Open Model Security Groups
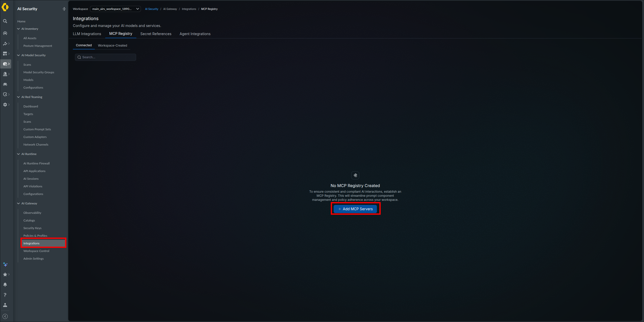The width and height of the screenshot is (644, 322). coord(39,72)
